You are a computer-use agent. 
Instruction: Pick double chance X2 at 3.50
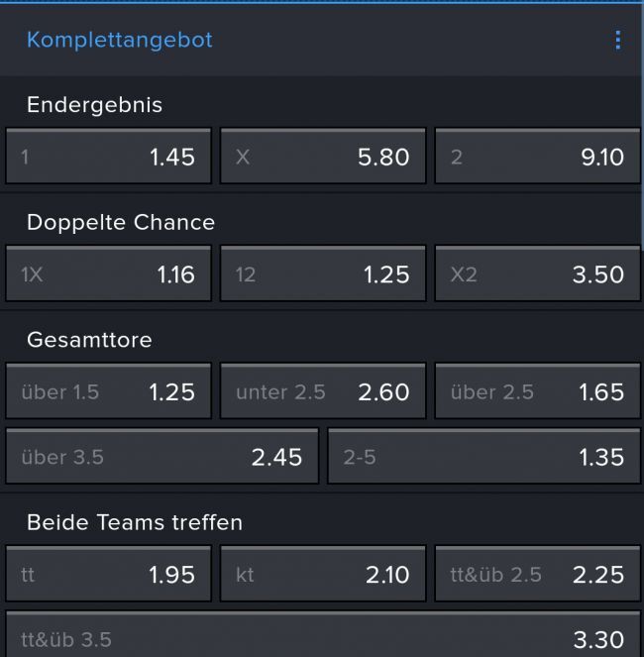point(537,274)
